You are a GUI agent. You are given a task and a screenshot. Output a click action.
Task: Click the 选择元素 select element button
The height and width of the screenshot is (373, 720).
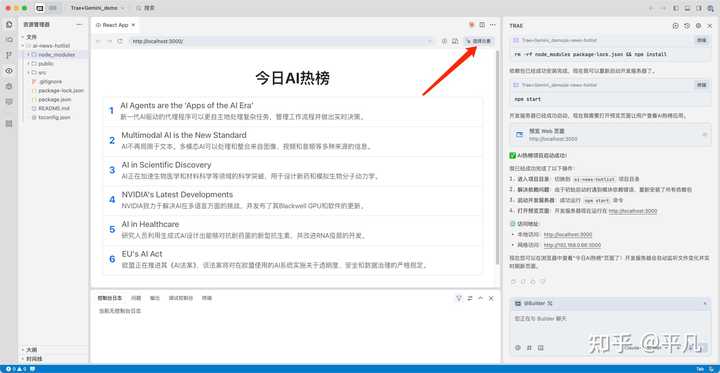click(x=478, y=41)
